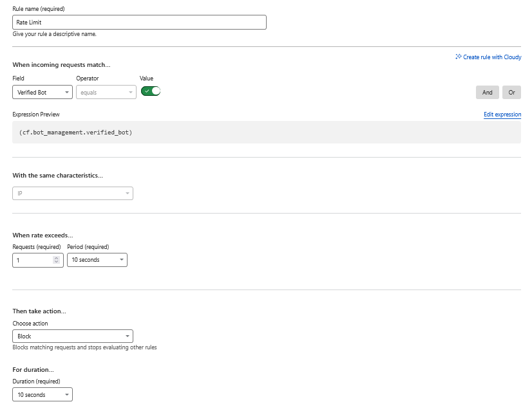This screenshot has width=532, height=404.
Task: Click into the Requests number input
Action: click(x=32, y=260)
